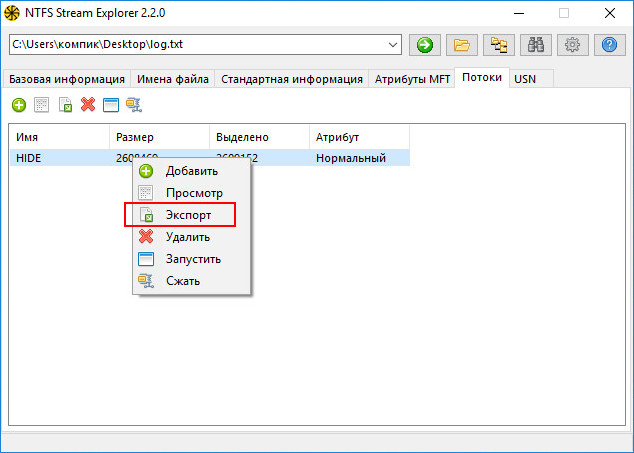The image size is (634, 453).
Task: Click the compress stream toolbar icon
Action: click(x=134, y=105)
